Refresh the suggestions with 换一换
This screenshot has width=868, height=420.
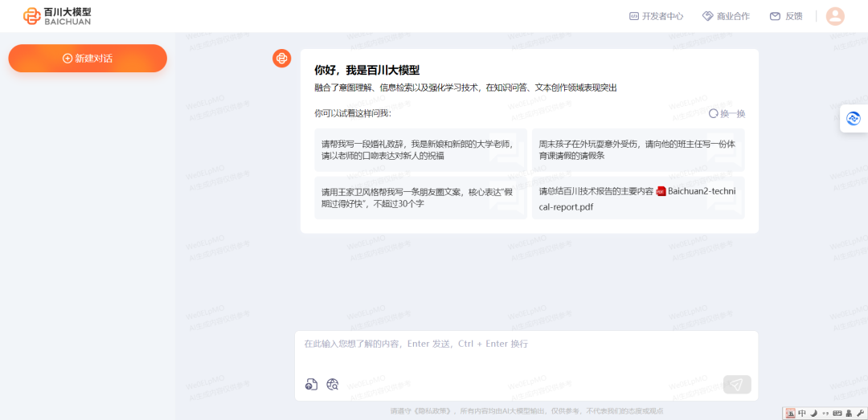click(x=727, y=113)
